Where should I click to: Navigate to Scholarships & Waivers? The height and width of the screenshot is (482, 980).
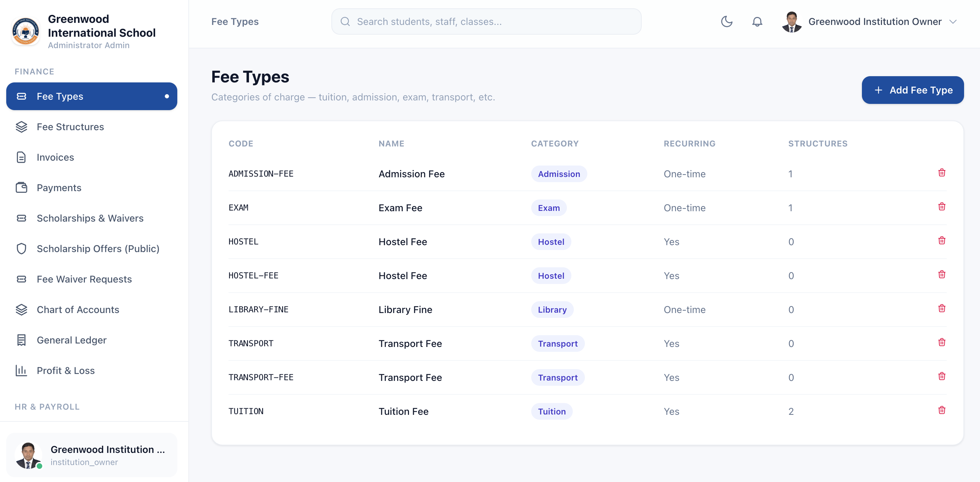pyautogui.click(x=92, y=218)
